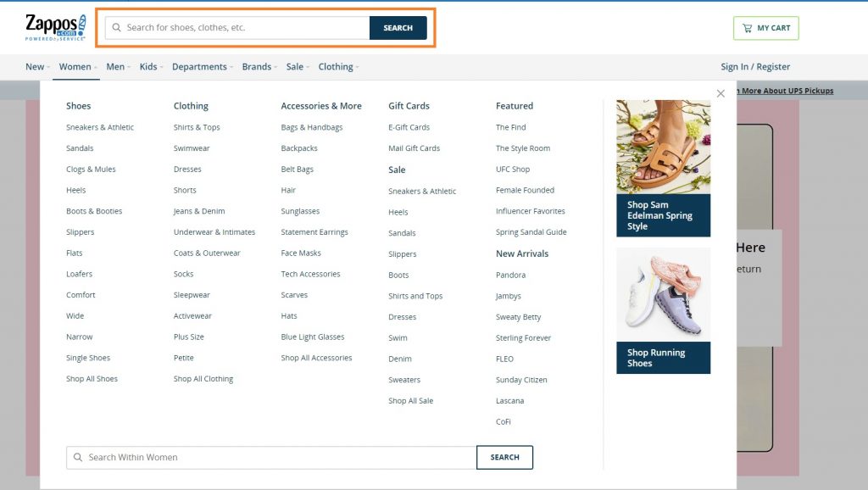This screenshot has width=868, height=490.
Task: Open My Cart
Action: (765, 28)
